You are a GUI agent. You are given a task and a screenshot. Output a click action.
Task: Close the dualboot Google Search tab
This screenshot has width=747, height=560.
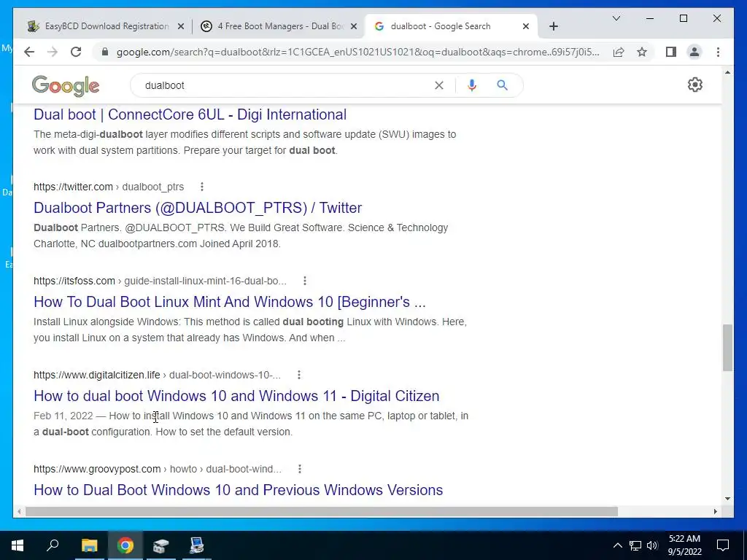click(x=526, y=27)
